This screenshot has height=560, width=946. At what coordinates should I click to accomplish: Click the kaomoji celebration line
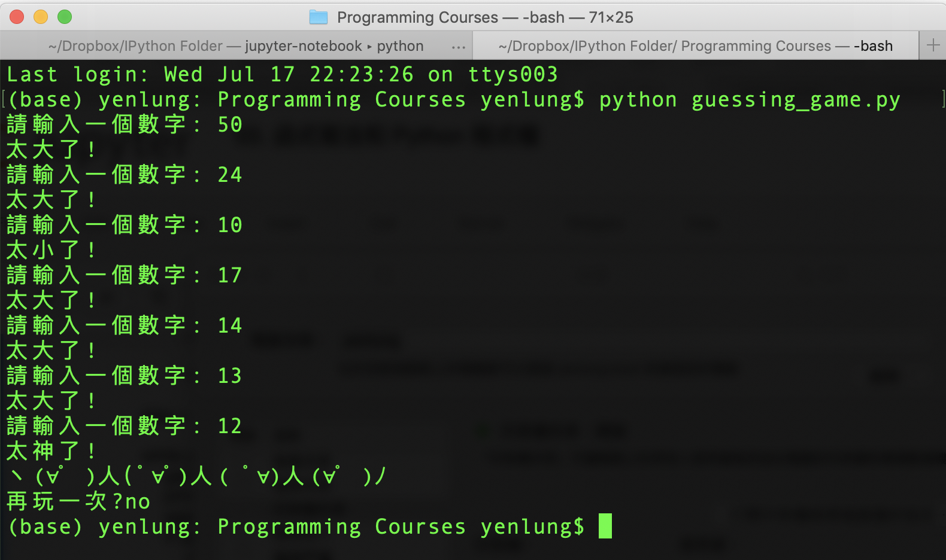(198, 476)
